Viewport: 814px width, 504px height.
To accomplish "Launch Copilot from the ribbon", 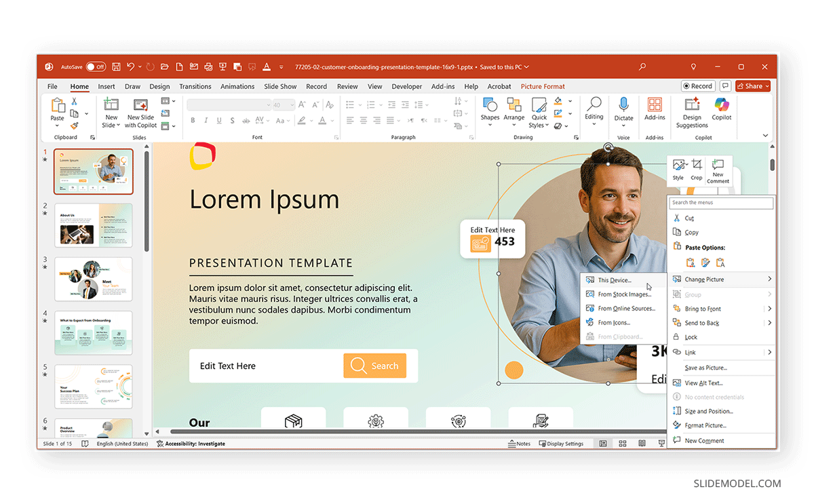I will [x=721, y=109].
